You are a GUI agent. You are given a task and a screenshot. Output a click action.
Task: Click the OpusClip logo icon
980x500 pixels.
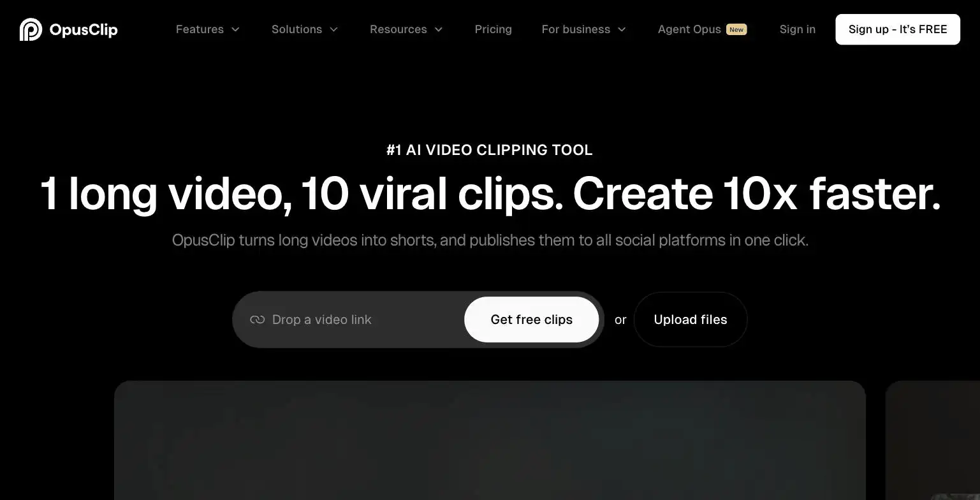[31, 29]
